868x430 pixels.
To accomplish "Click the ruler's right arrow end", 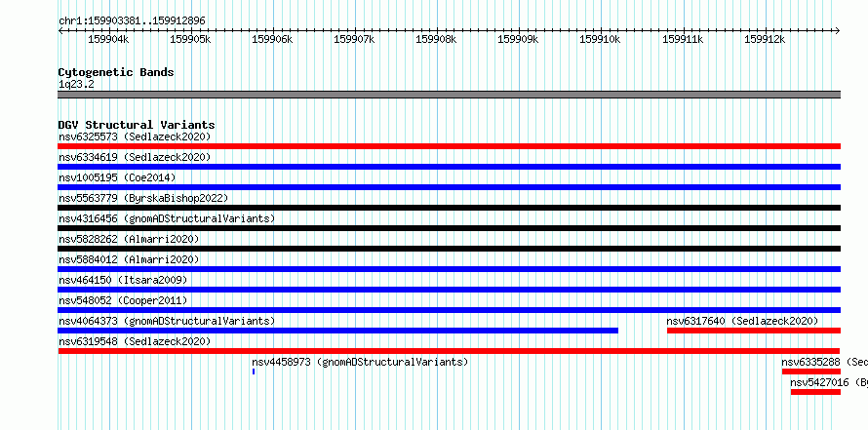I will click(838, 31).
